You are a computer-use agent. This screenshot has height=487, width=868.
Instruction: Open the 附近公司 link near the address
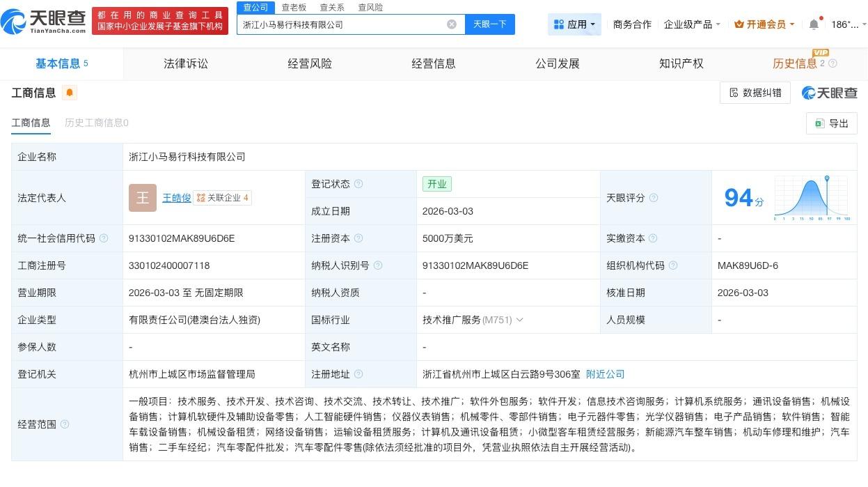point(605,374)
